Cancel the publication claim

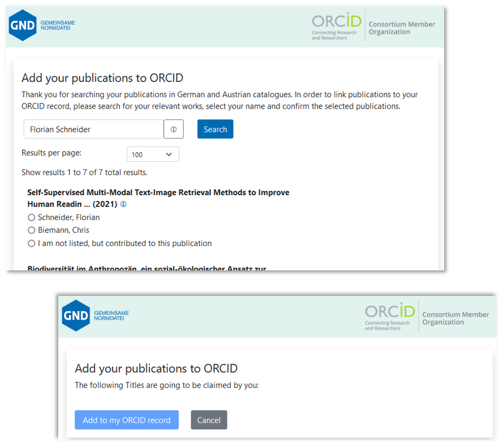pos(209,420)
